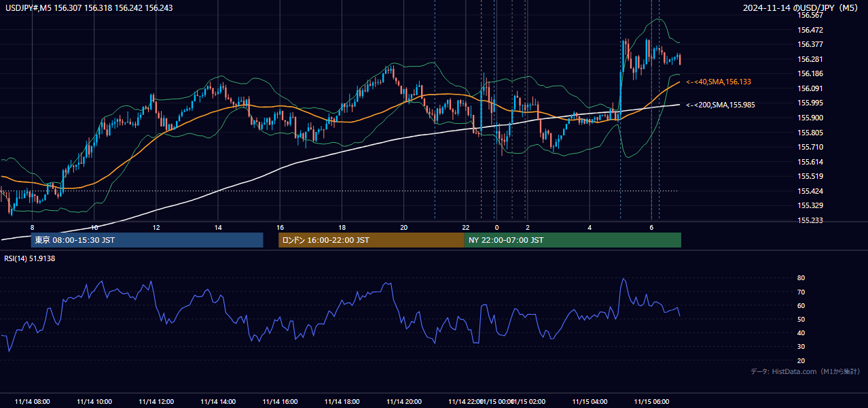This screenshot has height=408, width=868.
Task: Click the 155.424 price axis label
Action: tap(810, 191)
